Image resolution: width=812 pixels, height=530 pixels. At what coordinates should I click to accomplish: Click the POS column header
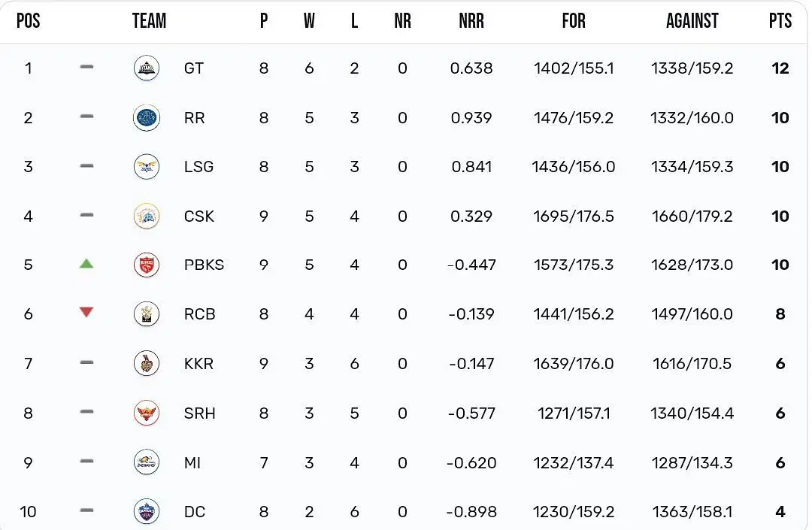point(29,21)
